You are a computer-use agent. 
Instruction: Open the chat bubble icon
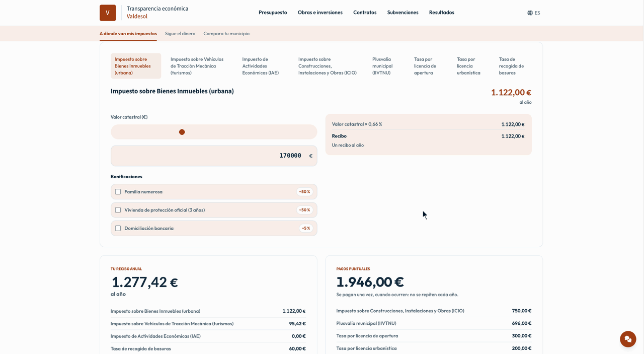click(x=628, y=339)
